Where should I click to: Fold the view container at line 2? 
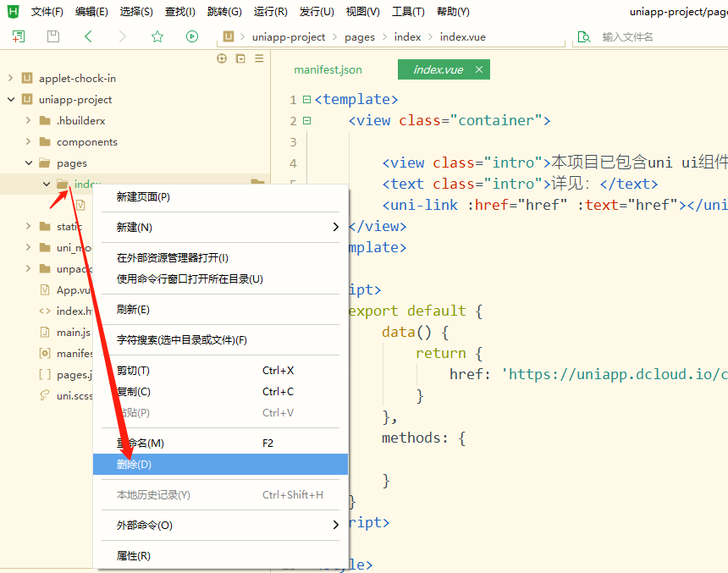[x=306, y=121]
